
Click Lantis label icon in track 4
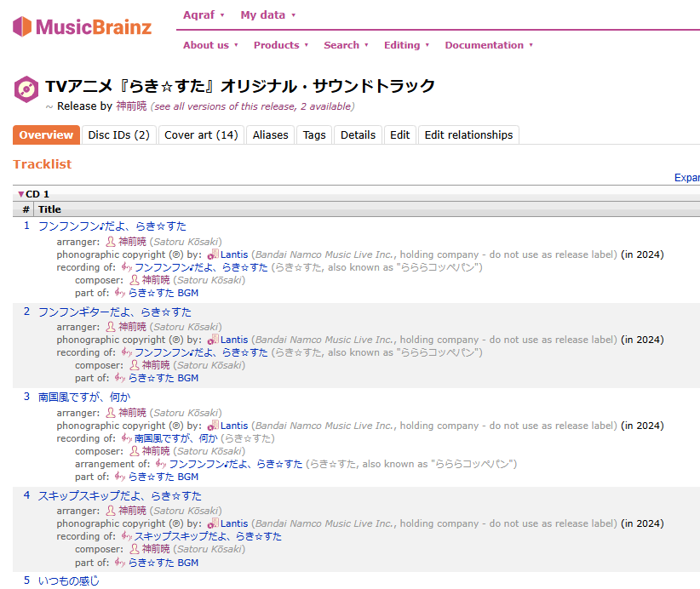point(213,523)
